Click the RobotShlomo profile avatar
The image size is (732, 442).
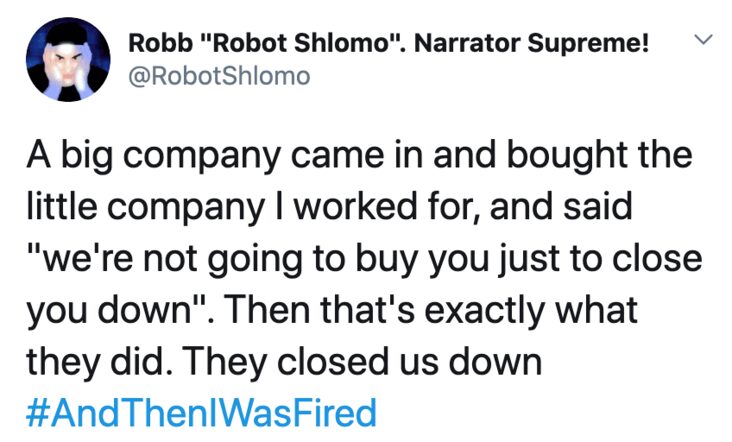(68, 60)
